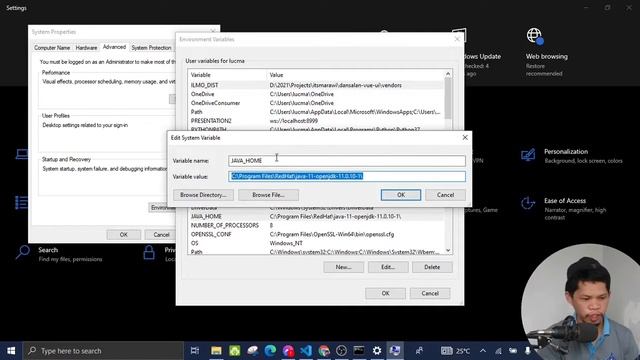The width and height of the screenshot is (640, 360).
Task: Click the Browse Directory... button
Action: pos(203,195)
